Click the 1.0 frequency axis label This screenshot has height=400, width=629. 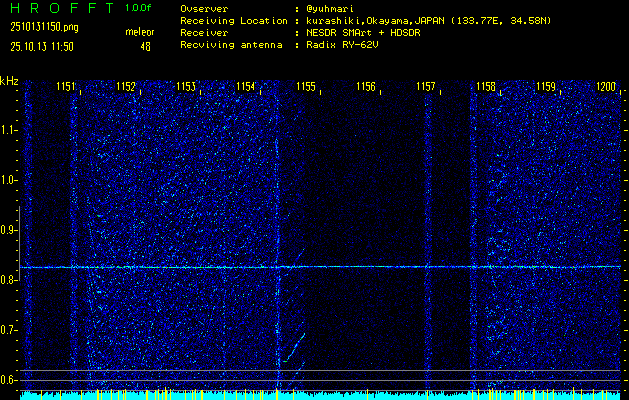(x=8, y=180)
